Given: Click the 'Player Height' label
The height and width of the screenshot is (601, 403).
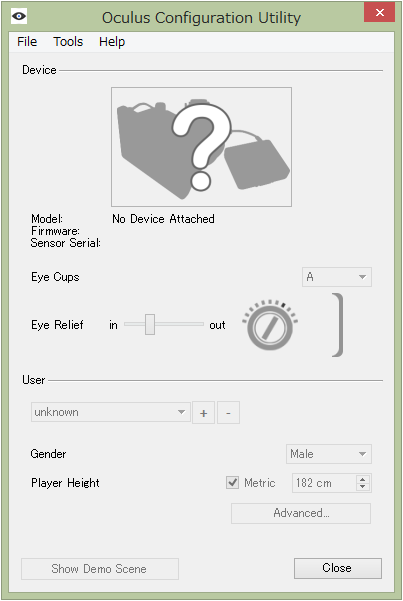Looking at the screenshot, I should point(65,483).
